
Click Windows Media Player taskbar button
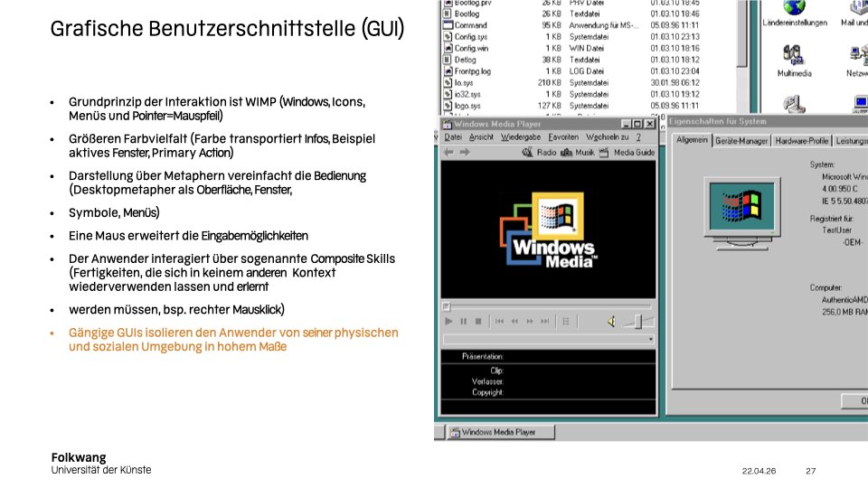click(500, 432)
